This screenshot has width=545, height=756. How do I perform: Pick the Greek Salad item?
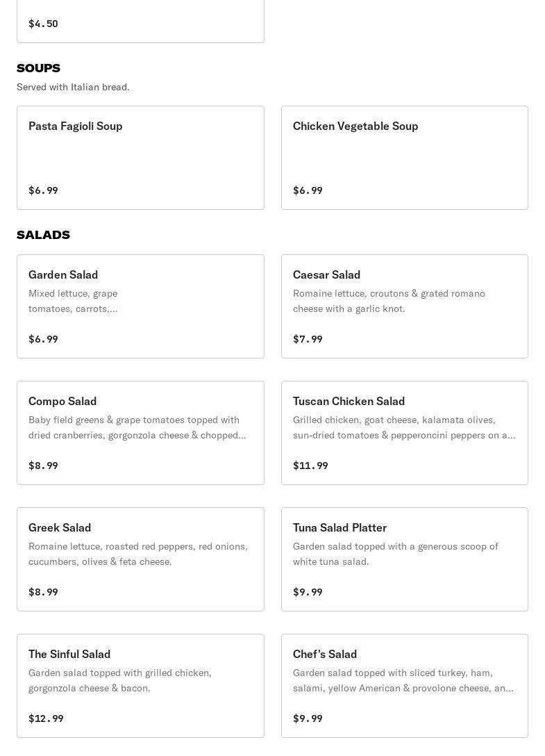(x=140, y=559)
